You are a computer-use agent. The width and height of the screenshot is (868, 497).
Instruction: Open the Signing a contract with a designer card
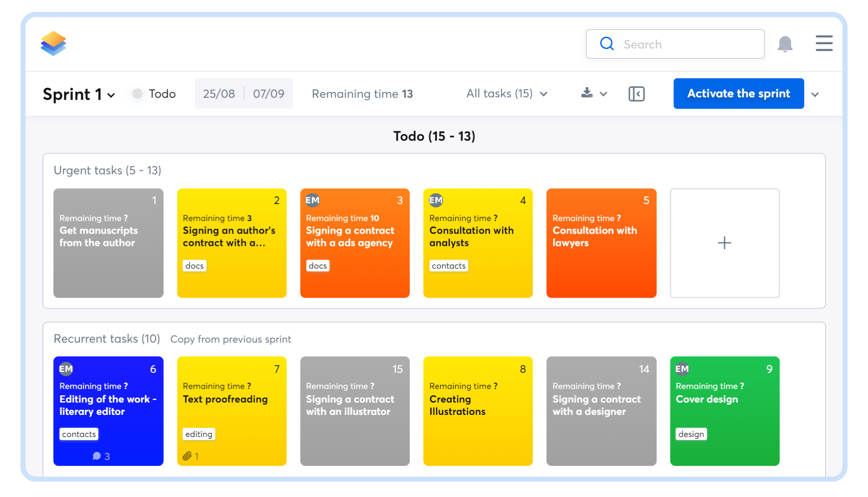601,411
